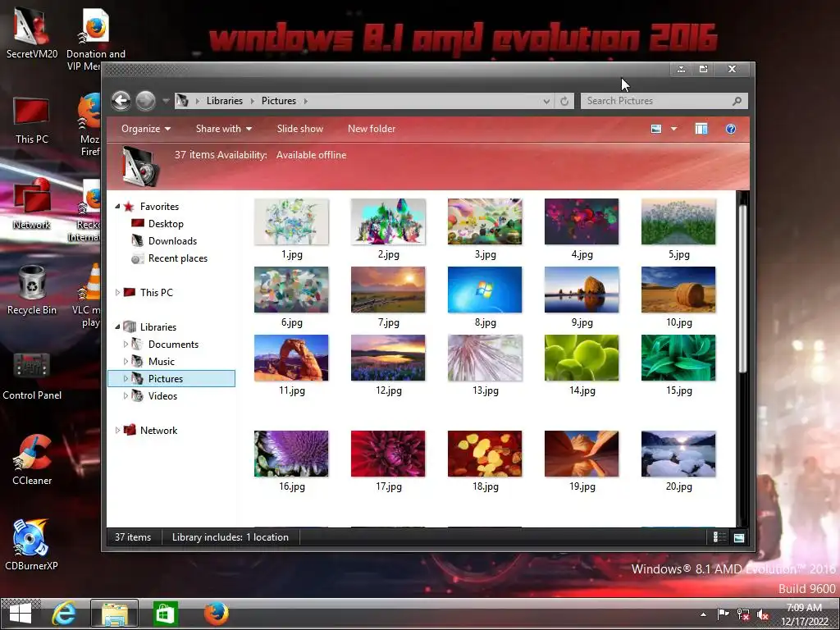This screenshot has width=840, height=630.
Task: Open the Recycle Bin desktop icon
Action: 32,290
